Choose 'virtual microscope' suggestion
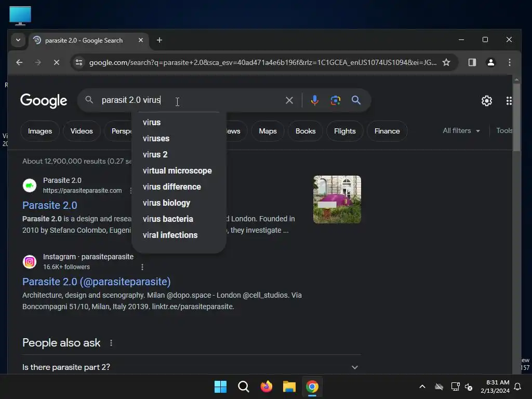 click(179, 170)
